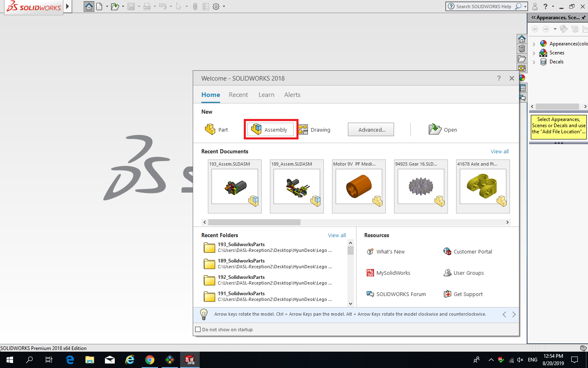The width and height of the screenshot is (588, 368).
Task: Open the Customer Portal link
Action: click(468, 251)
